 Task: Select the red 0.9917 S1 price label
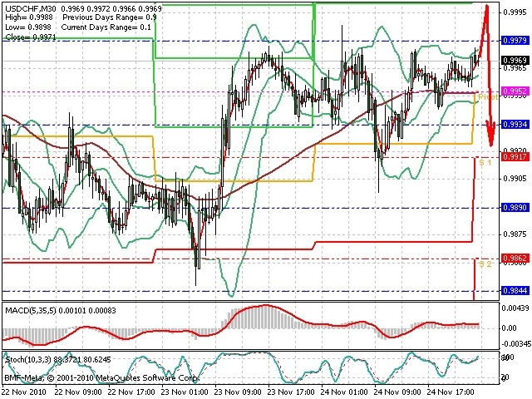(x=515, y=157)
